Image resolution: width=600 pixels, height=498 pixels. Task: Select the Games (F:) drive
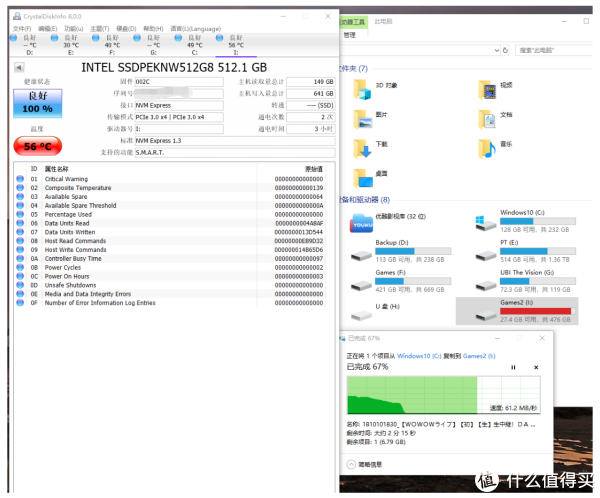(x=401, y=281)
